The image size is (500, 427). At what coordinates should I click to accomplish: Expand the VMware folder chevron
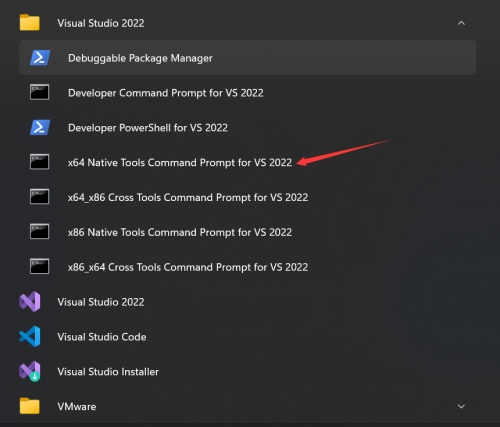click(x=461, y=406)
